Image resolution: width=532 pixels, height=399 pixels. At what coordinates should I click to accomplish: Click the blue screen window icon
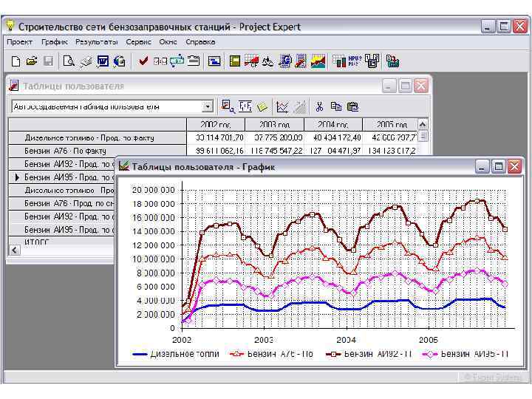pos(214,61)
